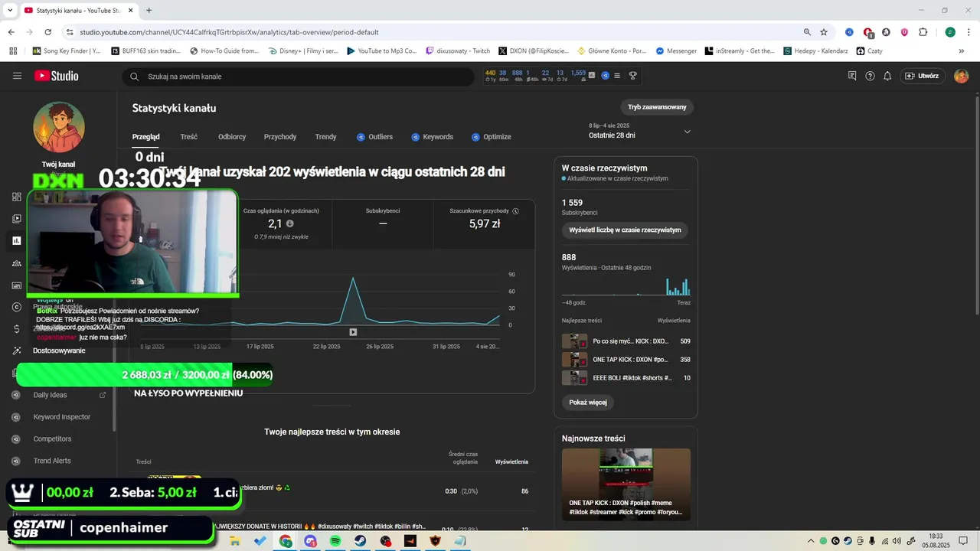Image resolution: width=980 pixels, height=551 pixels.
Task: Switch to the Przegląd tab
Action: point(145,137)
